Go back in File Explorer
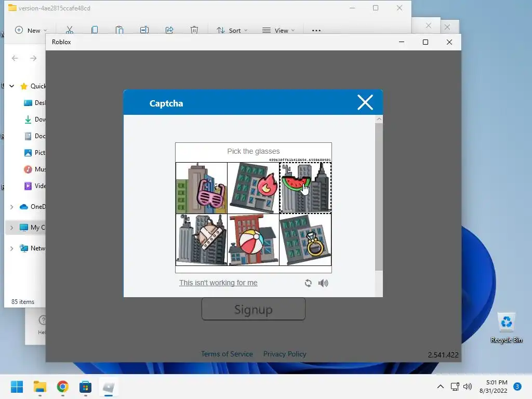The width and height of the screenshot is (532, 399). tap(15, 58)
